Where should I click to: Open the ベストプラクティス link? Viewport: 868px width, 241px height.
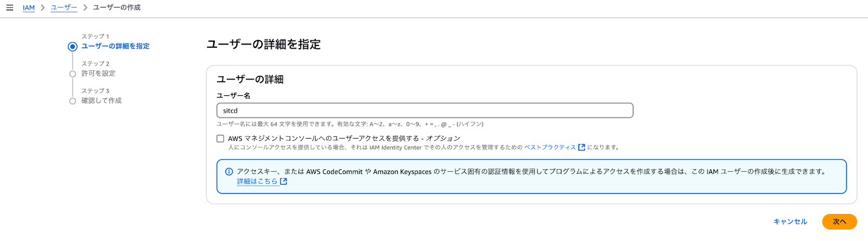point(550,147)
